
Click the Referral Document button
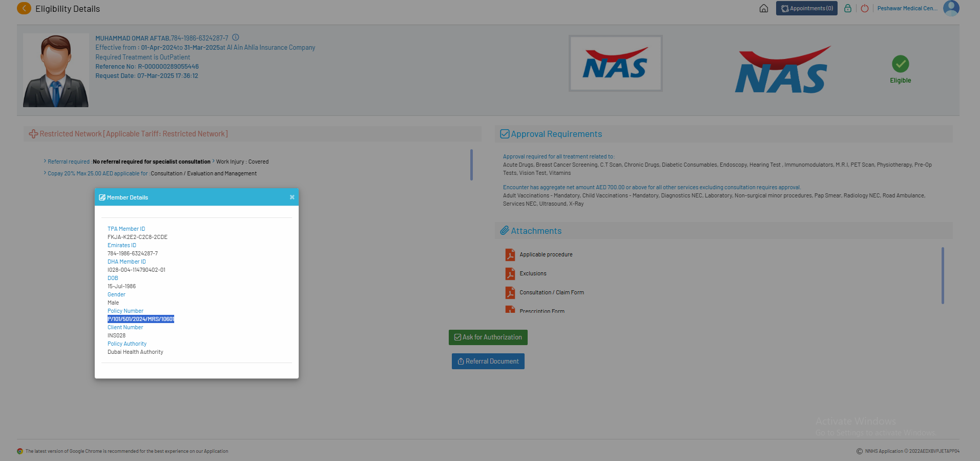[488, 361]
